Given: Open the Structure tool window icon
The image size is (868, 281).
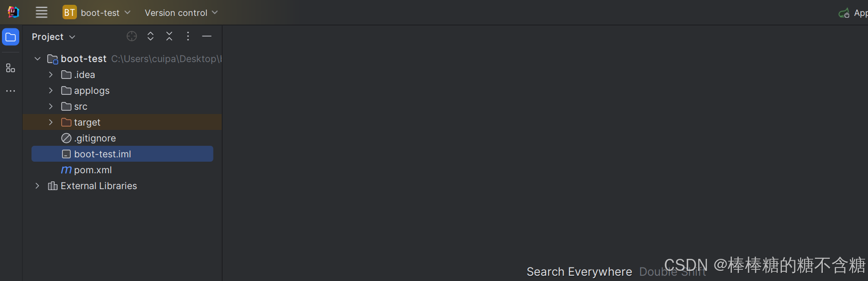Looking at the screenshot, I should (x=11, y=68).
